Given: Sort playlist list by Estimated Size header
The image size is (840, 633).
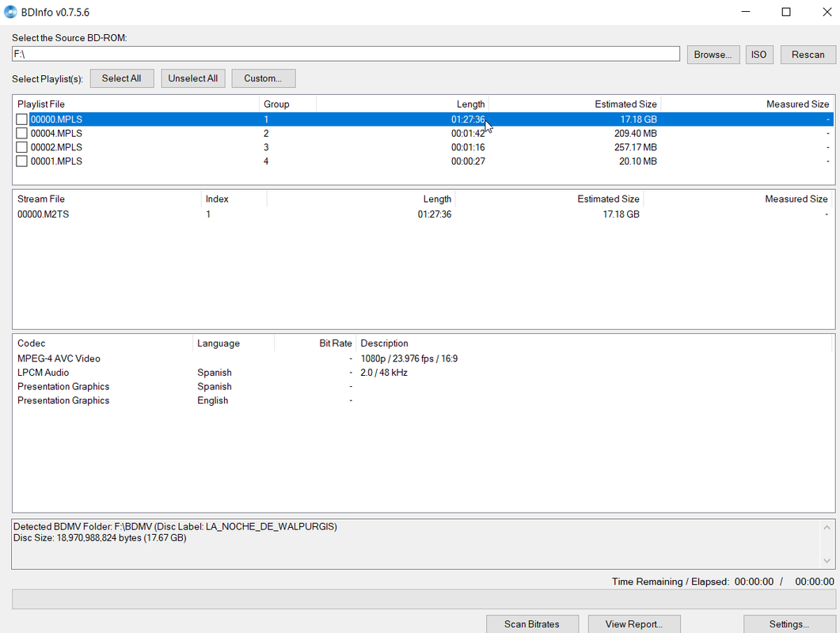Looking at the screenshot, I should click(x=574, y=104).
